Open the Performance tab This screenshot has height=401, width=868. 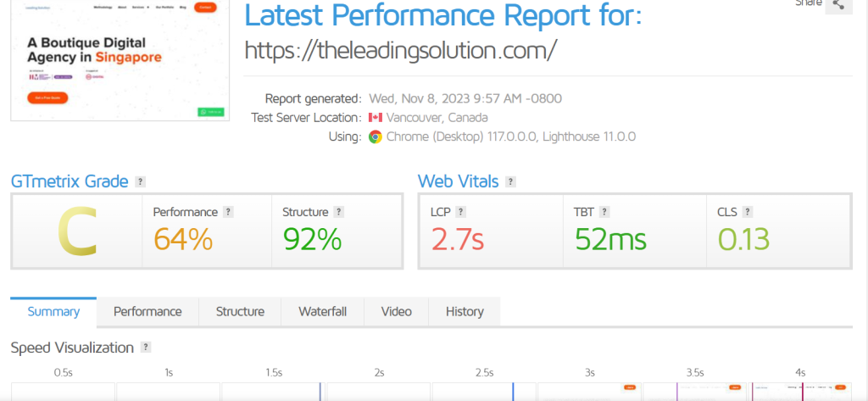(x=147, y=312)
